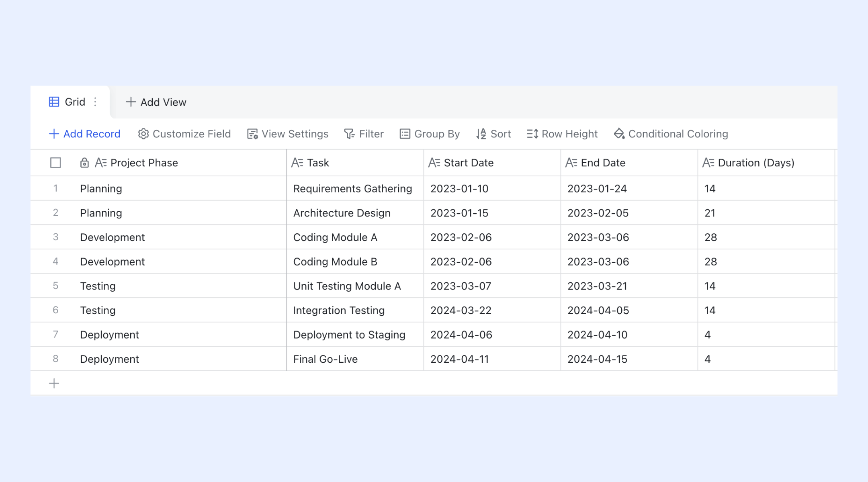Click the start date 2024-04-11 cell

492,359
